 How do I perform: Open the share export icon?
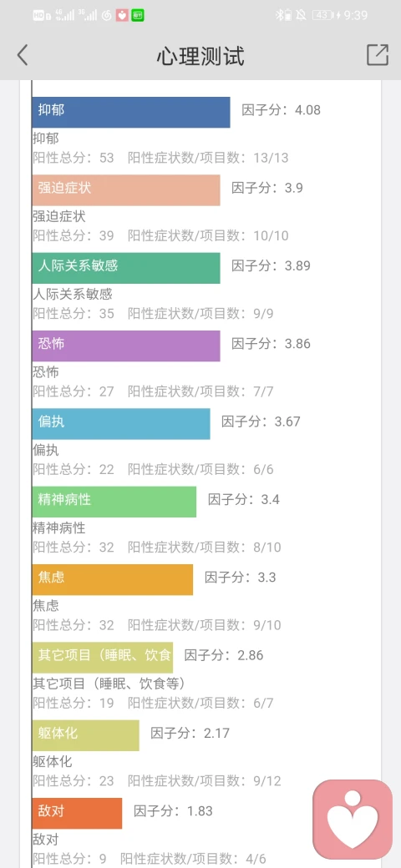[x=377, y=55]
